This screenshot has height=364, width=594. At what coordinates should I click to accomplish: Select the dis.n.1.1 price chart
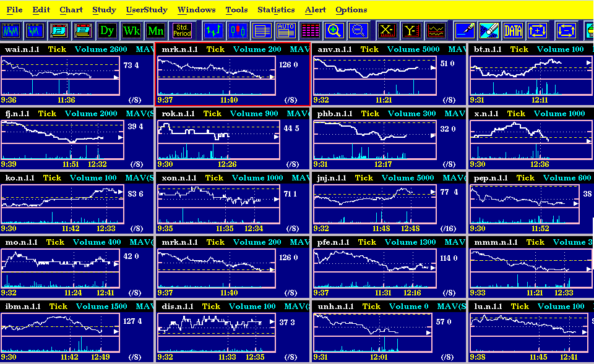point(217,325)
